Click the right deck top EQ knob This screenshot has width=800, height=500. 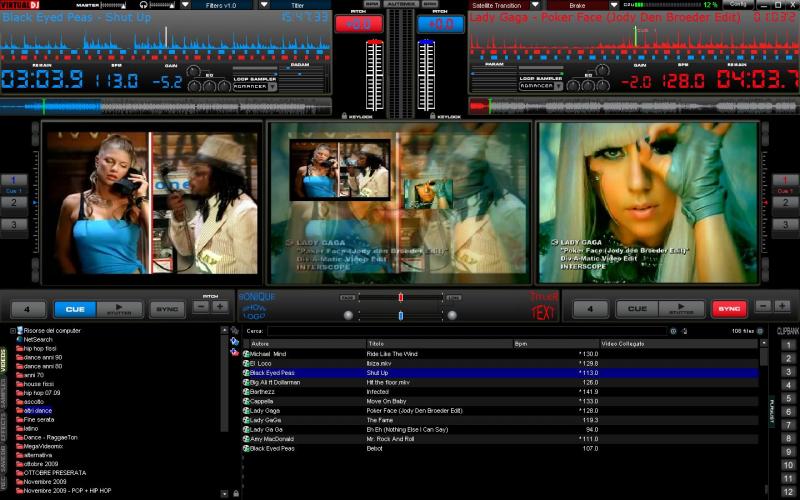(x=603, y=70)
